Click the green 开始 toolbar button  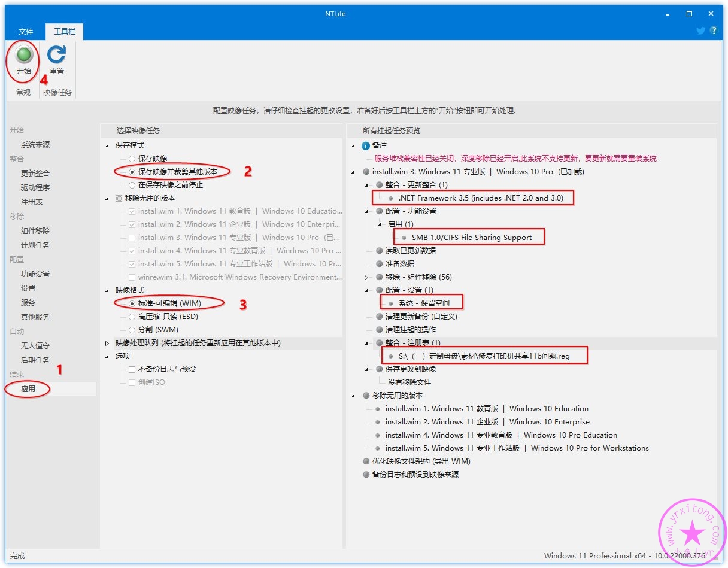23,61
